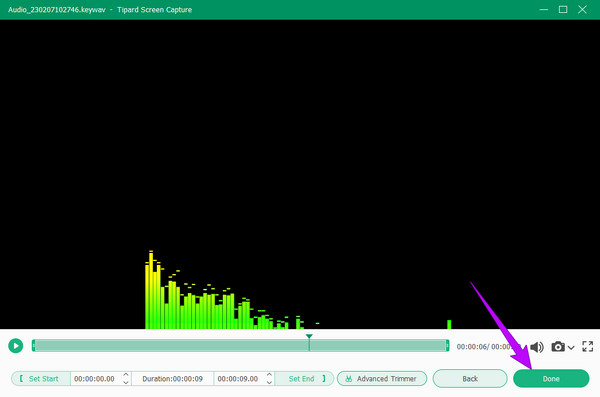Click the green play button
This screenshot has width=600, height=397.
16,346
